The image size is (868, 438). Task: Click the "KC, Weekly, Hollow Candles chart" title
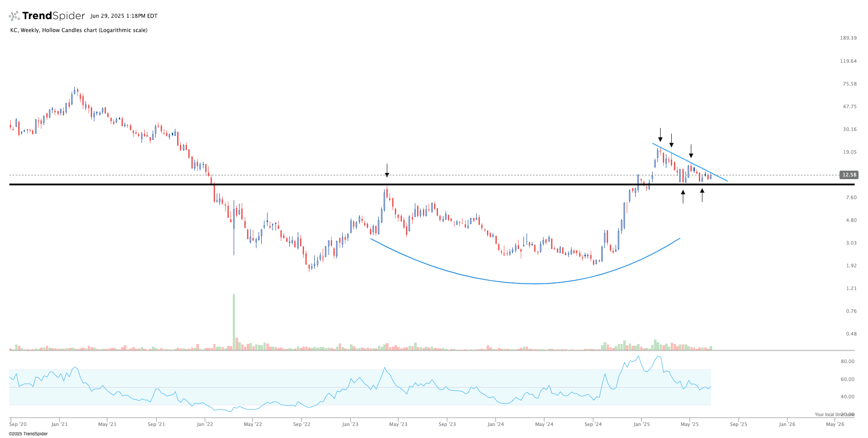click(79, 30)
